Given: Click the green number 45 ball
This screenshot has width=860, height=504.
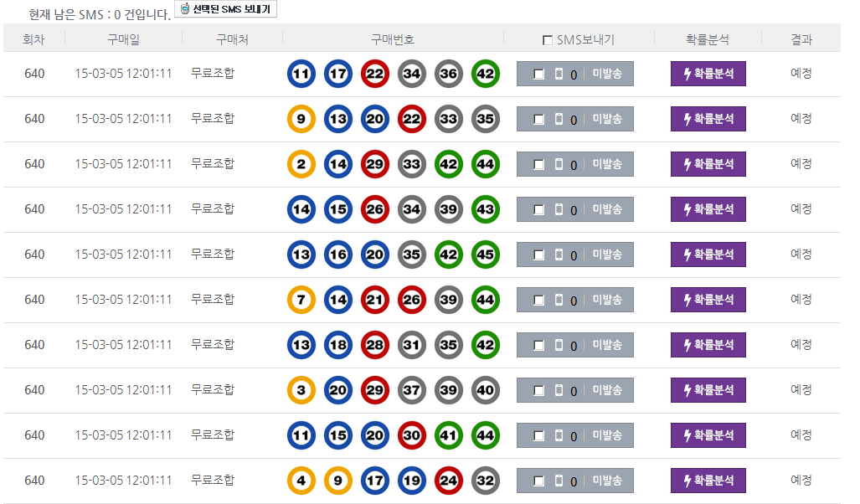Looking at the screenshot, I should click(486, 255).
